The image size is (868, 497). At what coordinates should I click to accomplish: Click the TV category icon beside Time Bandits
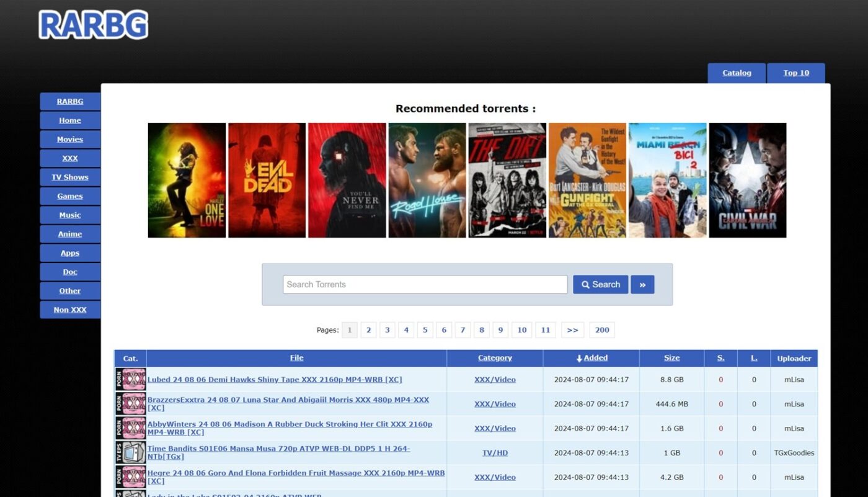pos(130,453)
